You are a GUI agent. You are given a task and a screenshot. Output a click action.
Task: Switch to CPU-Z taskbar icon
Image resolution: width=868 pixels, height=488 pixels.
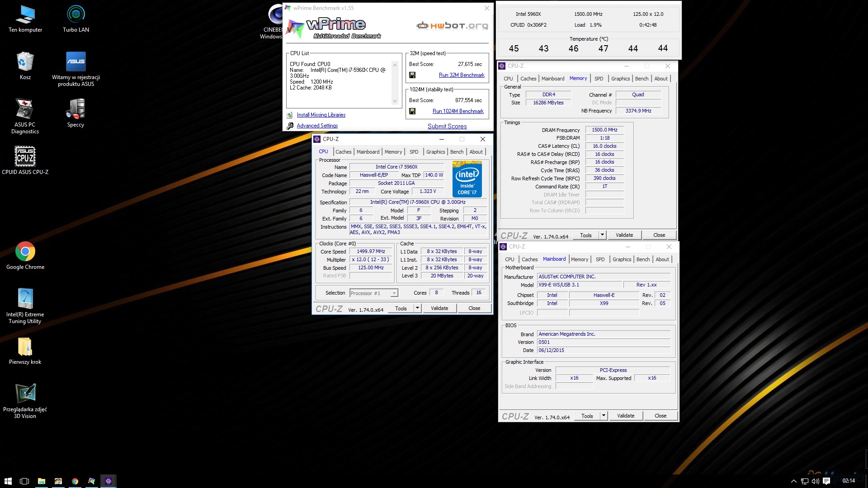click(108, 481)
